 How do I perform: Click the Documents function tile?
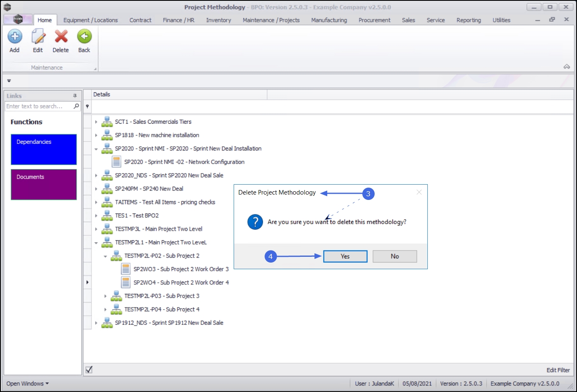[x=44, y=185]
